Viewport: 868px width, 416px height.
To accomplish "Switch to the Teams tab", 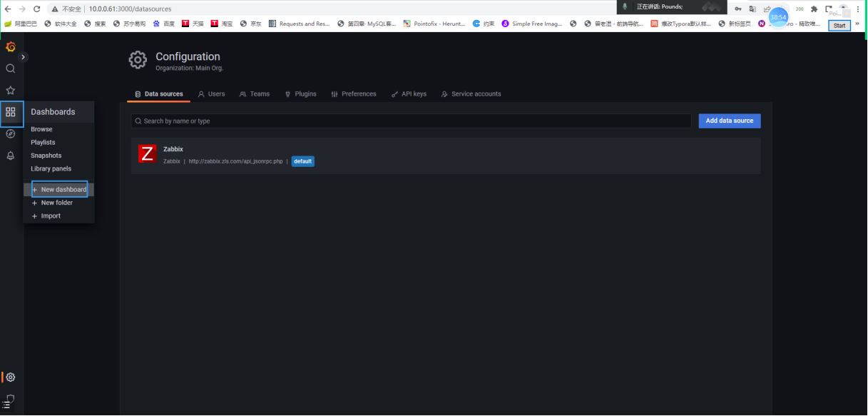I will pos(255,94).
